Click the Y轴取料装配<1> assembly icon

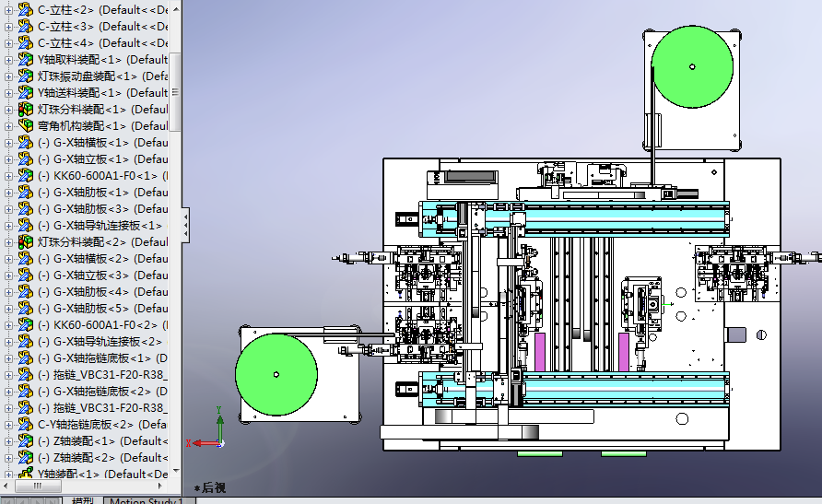[25, 60]
